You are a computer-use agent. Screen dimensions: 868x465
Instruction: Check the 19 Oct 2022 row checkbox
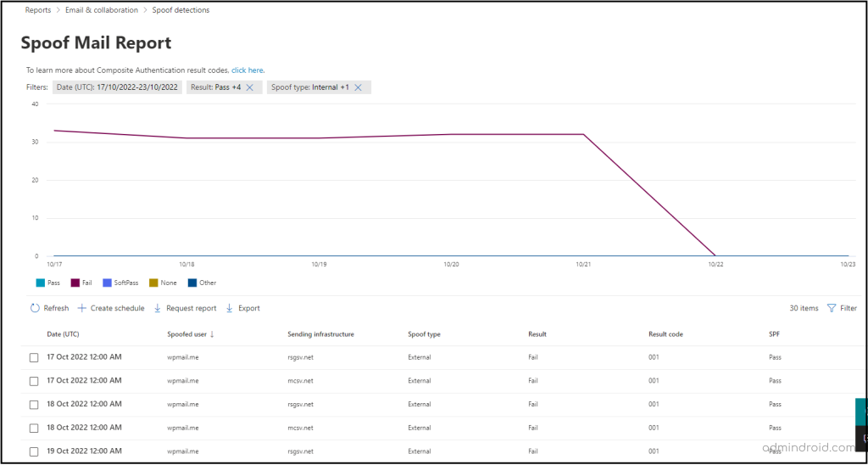click(34, 451)
